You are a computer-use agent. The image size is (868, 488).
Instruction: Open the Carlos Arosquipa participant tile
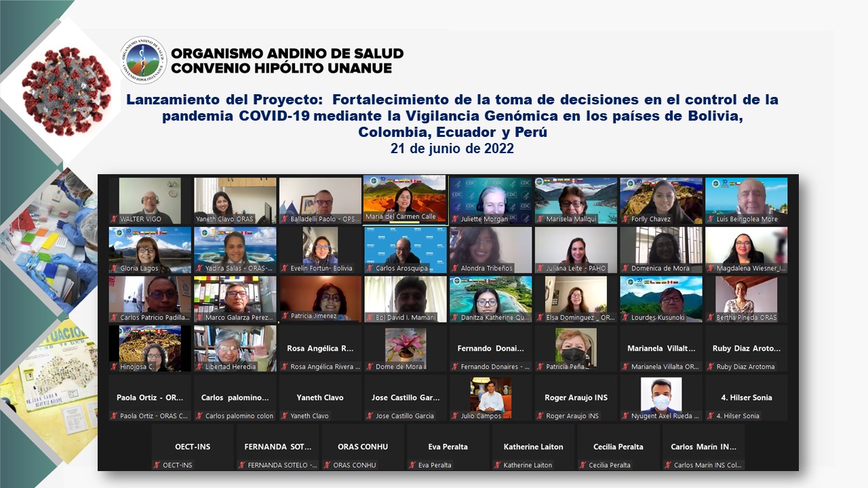pyautogui.click(x=405, y=247)
